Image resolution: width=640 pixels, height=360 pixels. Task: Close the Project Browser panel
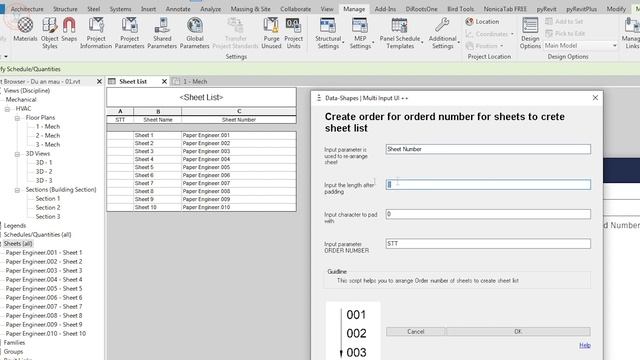99,82
